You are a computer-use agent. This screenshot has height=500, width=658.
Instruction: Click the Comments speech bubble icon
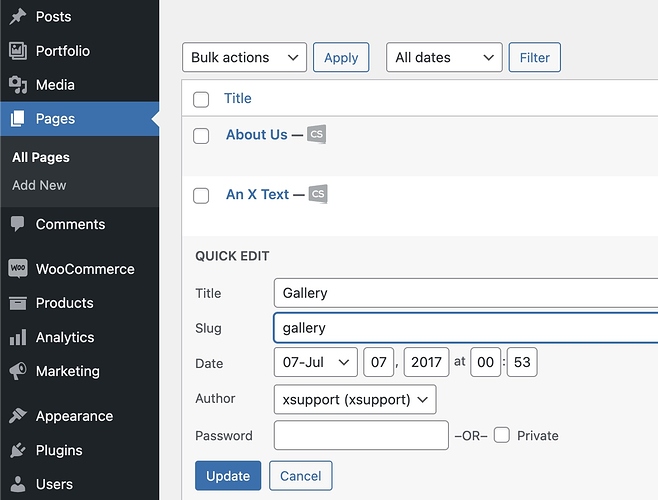(17, 224)
